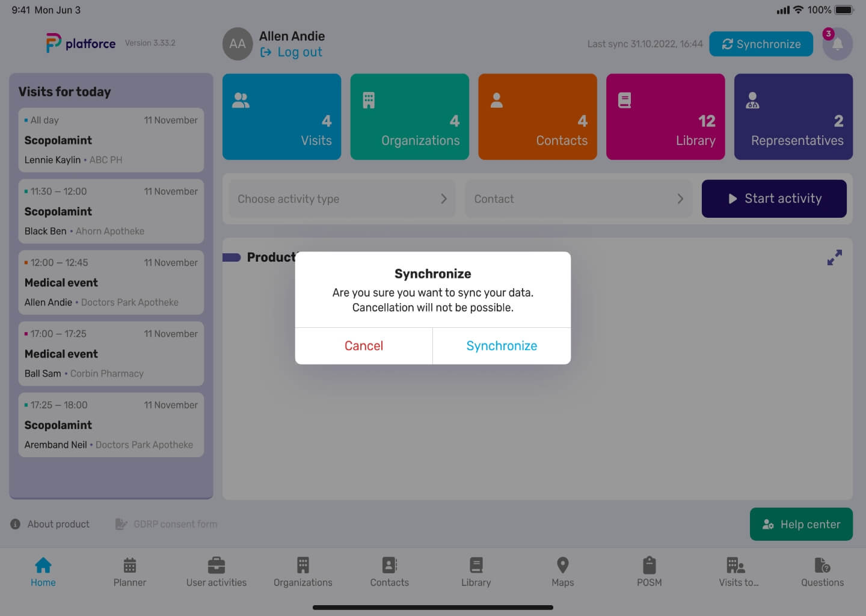The image size is (866, 616).
Task: Open the Library tile
Action: [666, 117]
